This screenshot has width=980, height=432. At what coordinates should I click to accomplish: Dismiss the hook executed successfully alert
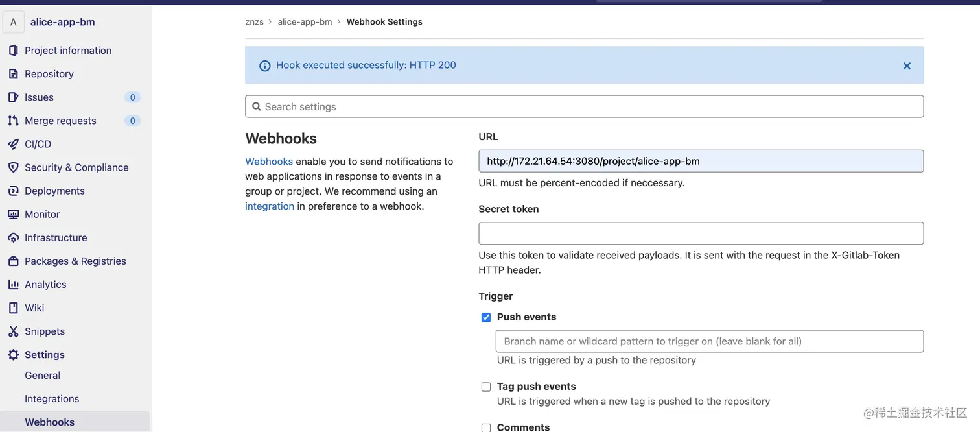pos(907,66)
